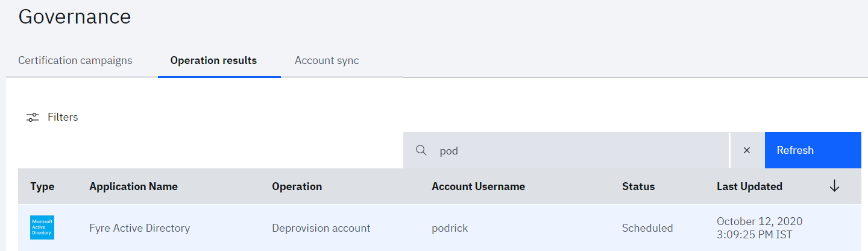The height and width of the screenshot is (251, 868).
Task: Sort by Application Name column header
Action: [x=133, y=186]
